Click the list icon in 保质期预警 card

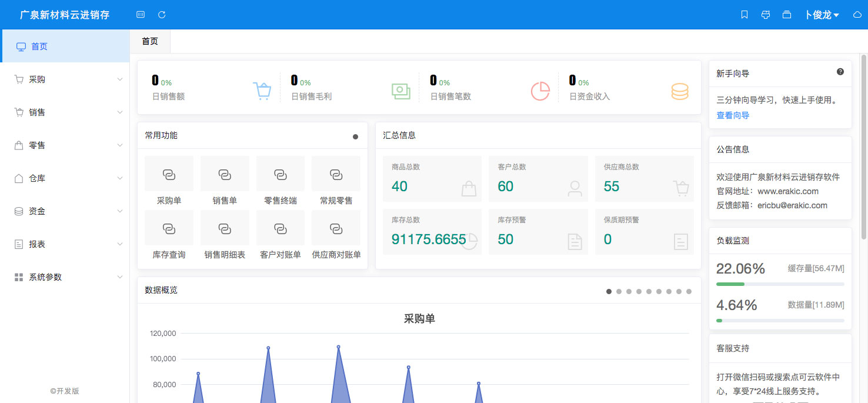[x=681, y=241]
